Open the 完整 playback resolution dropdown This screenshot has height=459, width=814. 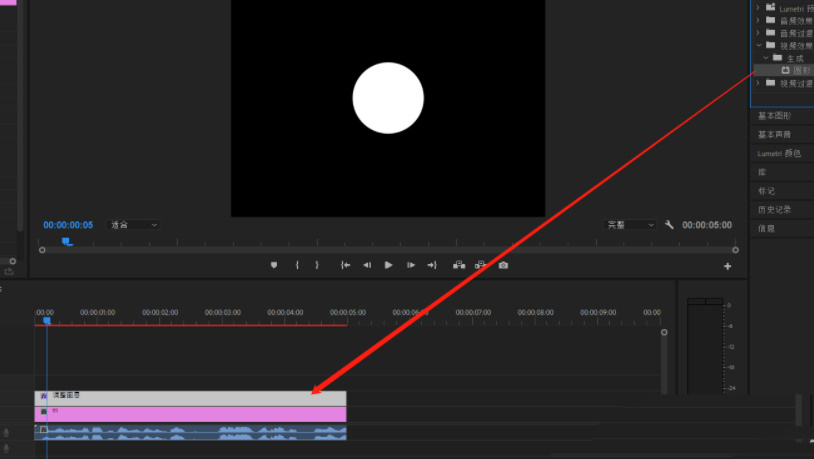click(x=630, y=225)
